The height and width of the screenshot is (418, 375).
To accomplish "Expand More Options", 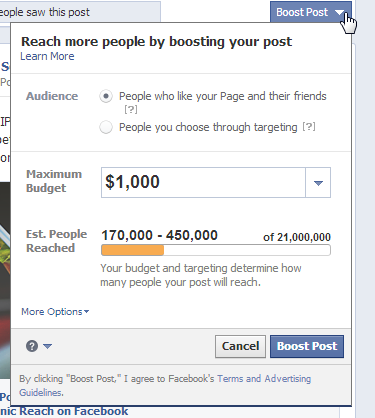I will coord(55,312).
